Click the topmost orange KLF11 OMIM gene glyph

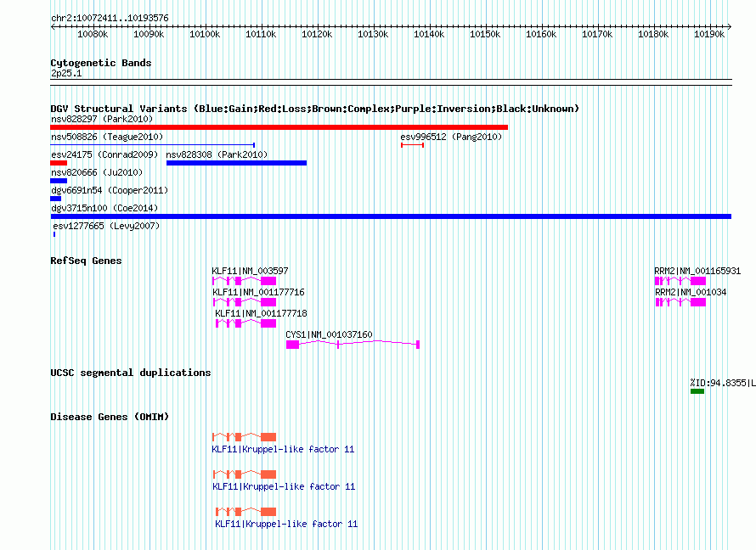point(244,437)
